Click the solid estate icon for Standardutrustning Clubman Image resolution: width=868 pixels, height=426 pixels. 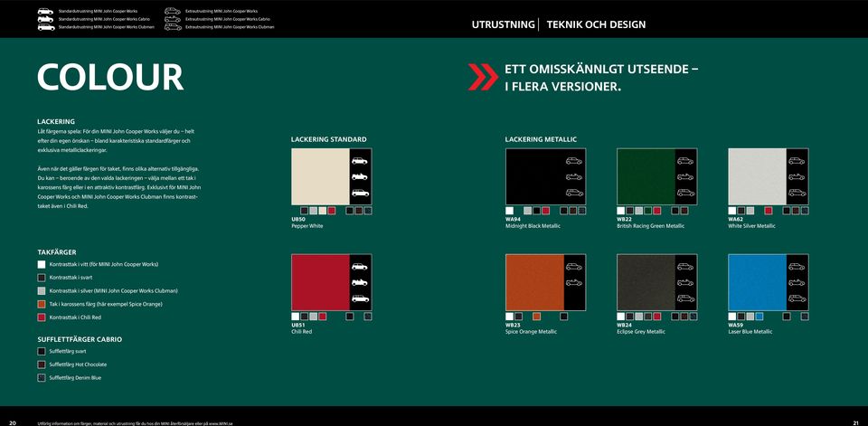(x=46, y=26)
